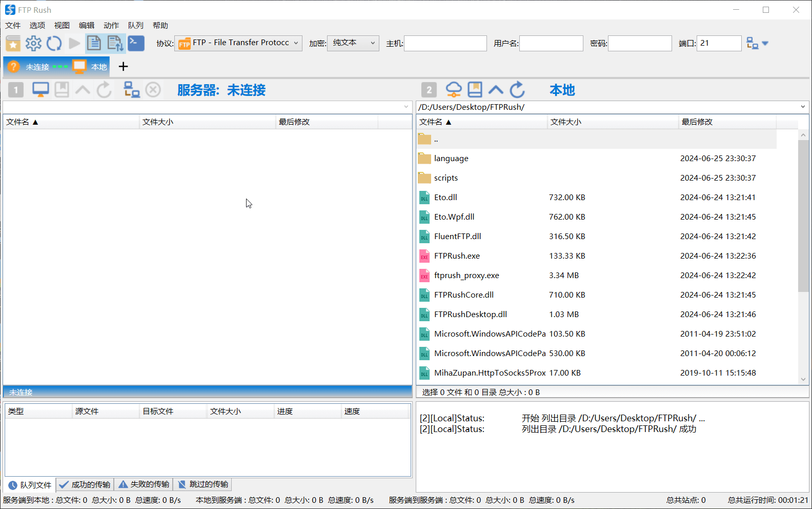Viewport: 812px width, 509px height.
Task: Select the 未连接 session tab
Action: coord(37,67)
